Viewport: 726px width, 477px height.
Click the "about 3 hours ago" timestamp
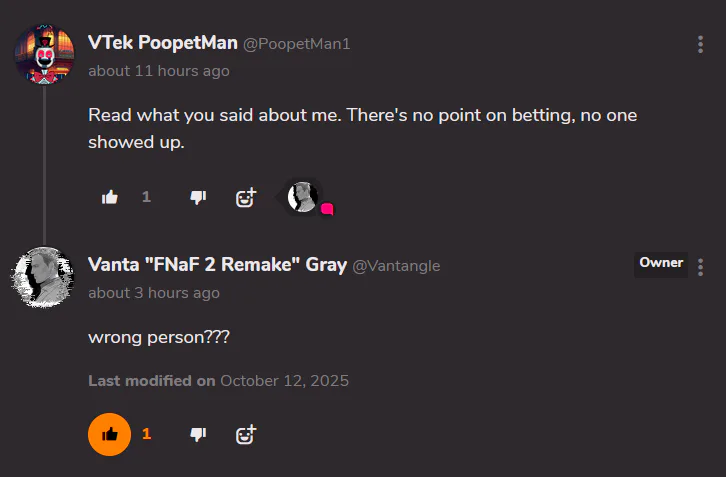(x=154, y=293)
